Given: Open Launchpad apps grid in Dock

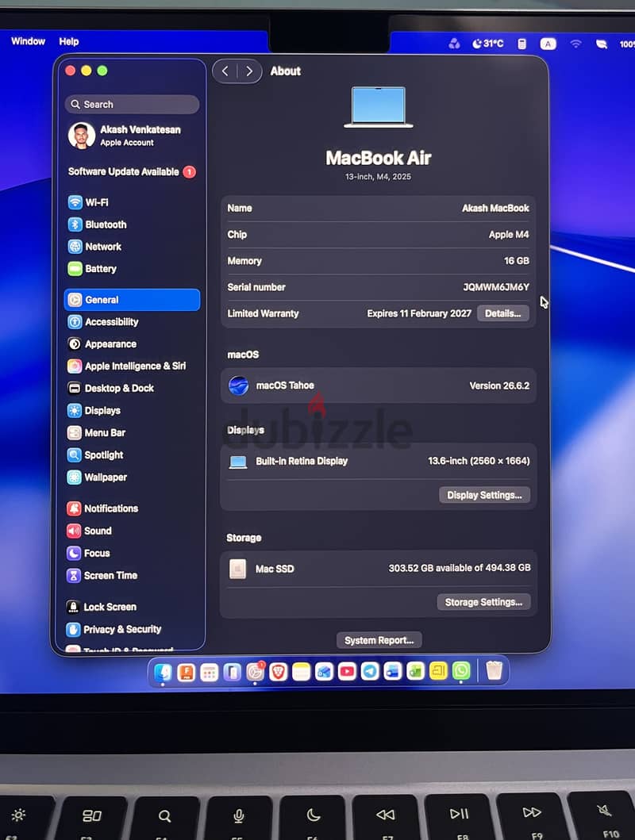Looking at the screenshot, I should pyautogui.click(x=209, y=672).
